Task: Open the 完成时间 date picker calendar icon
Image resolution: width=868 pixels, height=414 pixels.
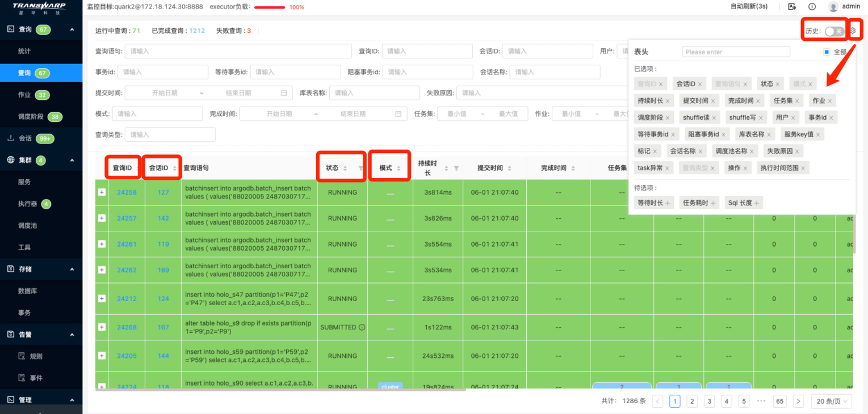Action: pyautogui.click(x=399, y=114)
